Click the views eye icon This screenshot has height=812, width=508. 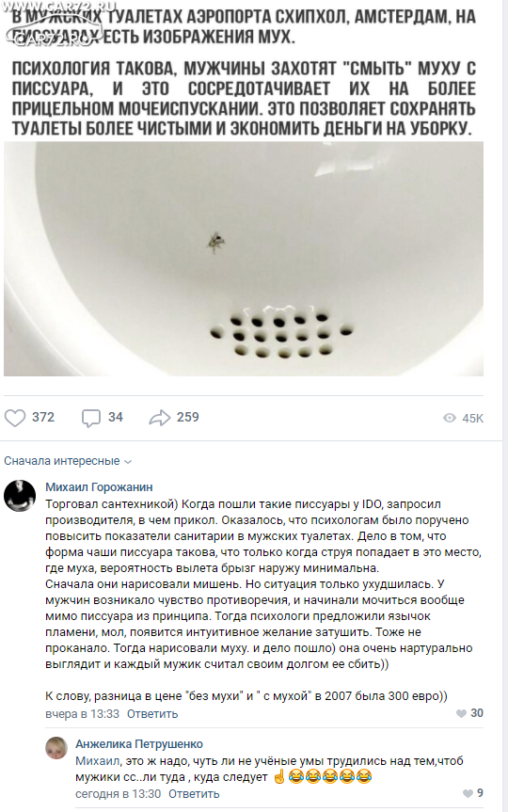click(x=450, y=418)
